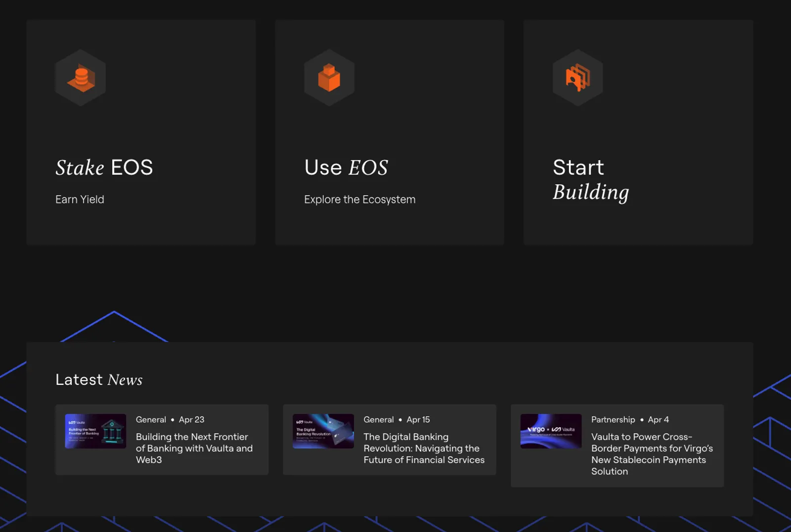
Task: Click the orange cube ecosystem icon
Action: click(x=329, y=78)
